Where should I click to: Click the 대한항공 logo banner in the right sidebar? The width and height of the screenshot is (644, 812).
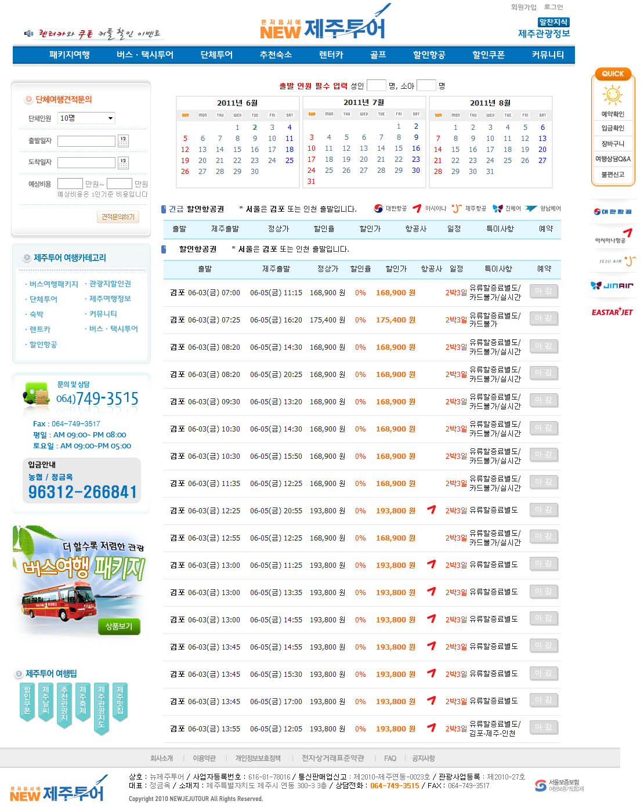tap(613, 212)
